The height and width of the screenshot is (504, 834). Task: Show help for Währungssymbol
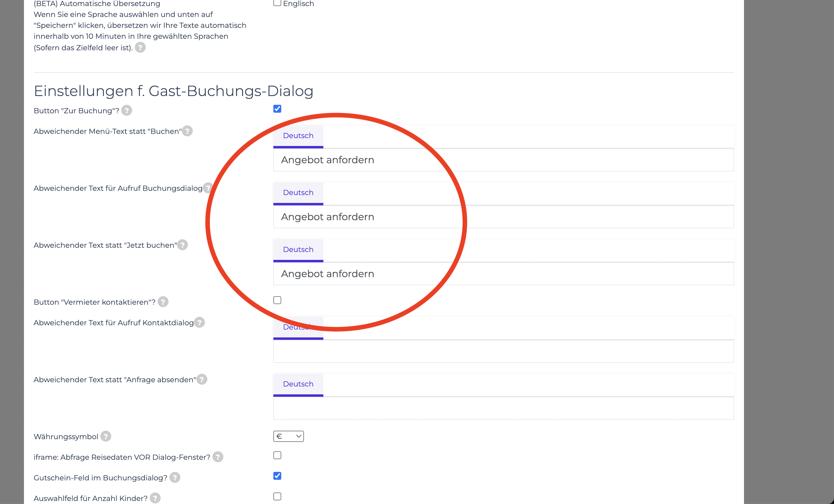tap(105, 436)
